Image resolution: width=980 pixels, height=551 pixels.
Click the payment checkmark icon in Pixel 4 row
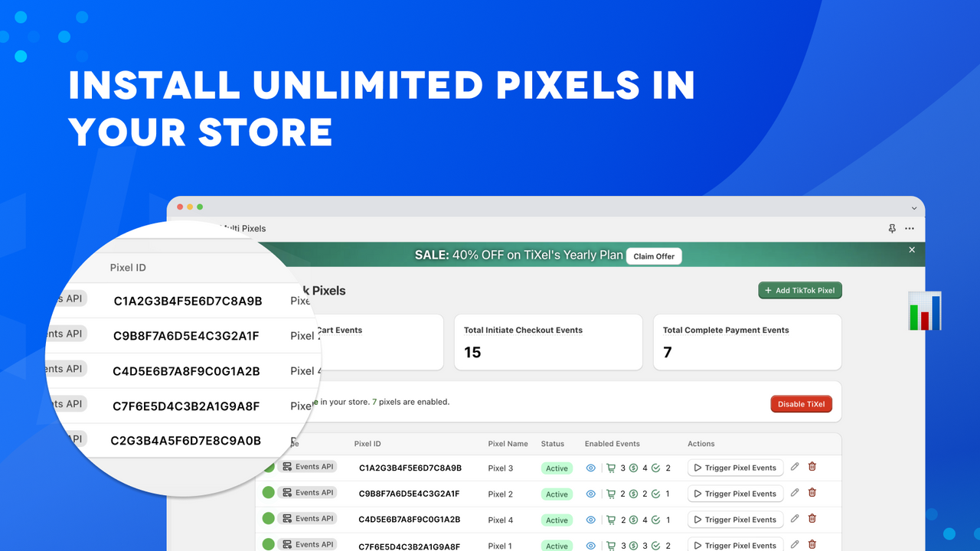(x=656, y=520)
